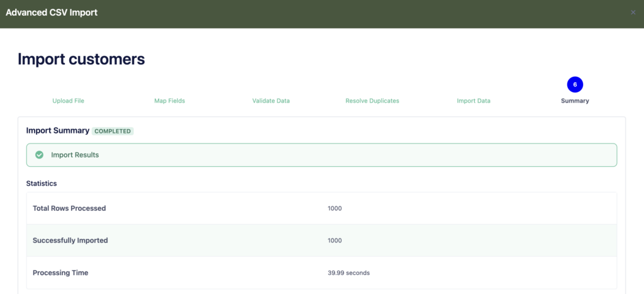Switch to the Import Data step
Viewport: 644px width, 294px height.
473,101
